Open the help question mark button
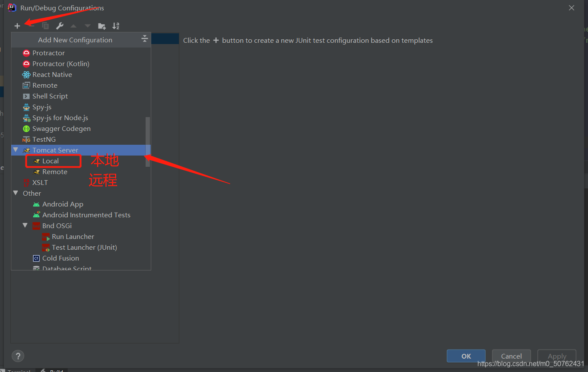588x372 pixels. (x=18, y=356)
